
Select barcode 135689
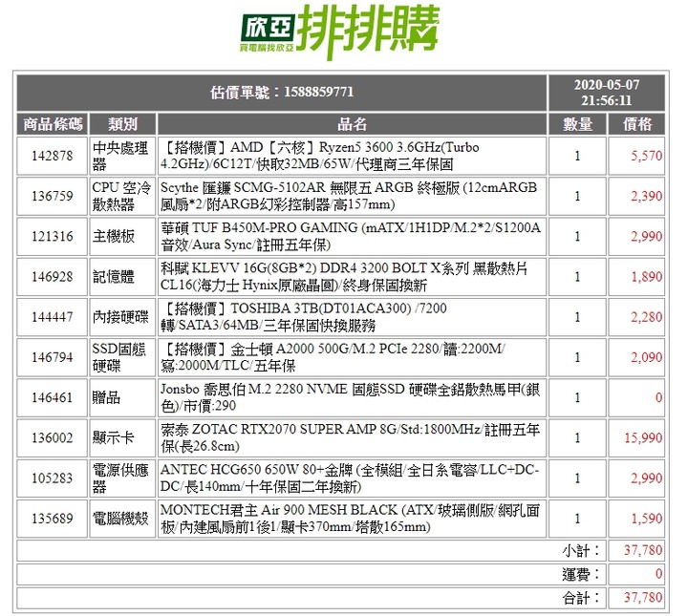(x=53, y=519)
